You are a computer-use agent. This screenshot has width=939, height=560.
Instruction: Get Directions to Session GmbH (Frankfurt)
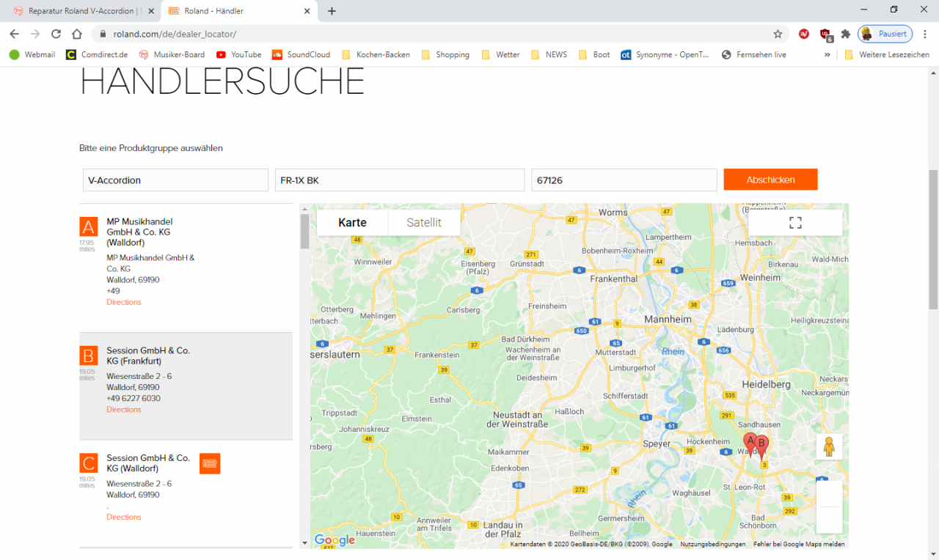pyautogui.click(x=124, y=410)
